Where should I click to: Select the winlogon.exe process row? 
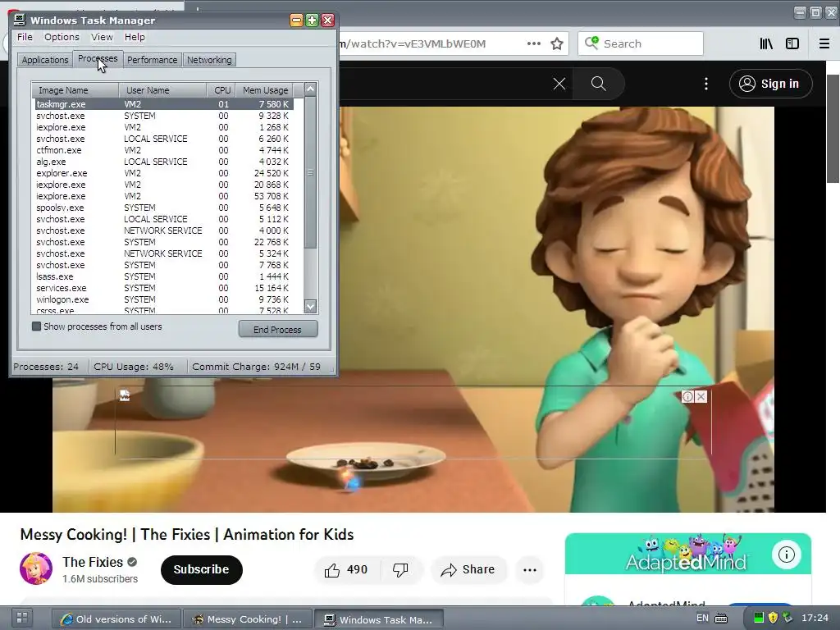click(164, 299)
